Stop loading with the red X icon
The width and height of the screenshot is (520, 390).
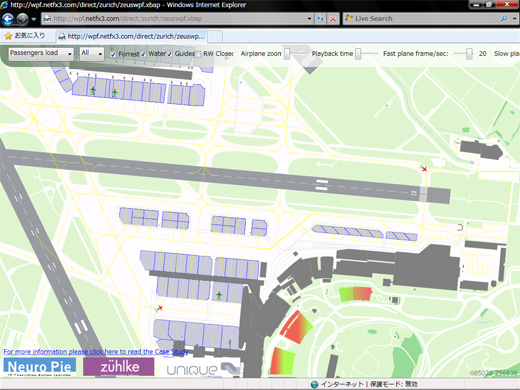point(333,19)
